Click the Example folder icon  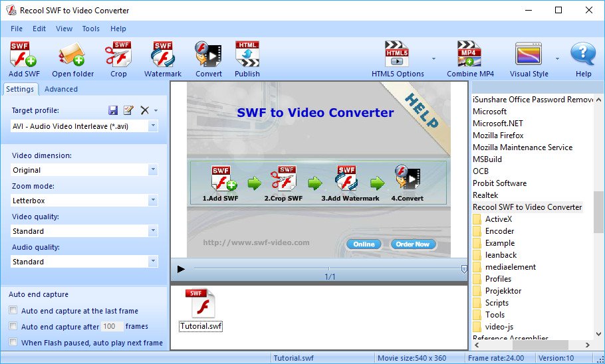coord(477,243)
